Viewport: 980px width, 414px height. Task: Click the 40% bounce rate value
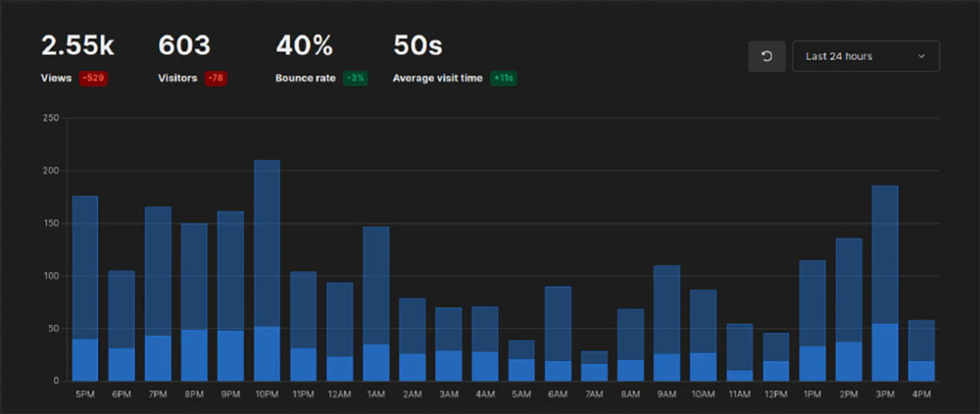tap(304, 46)
